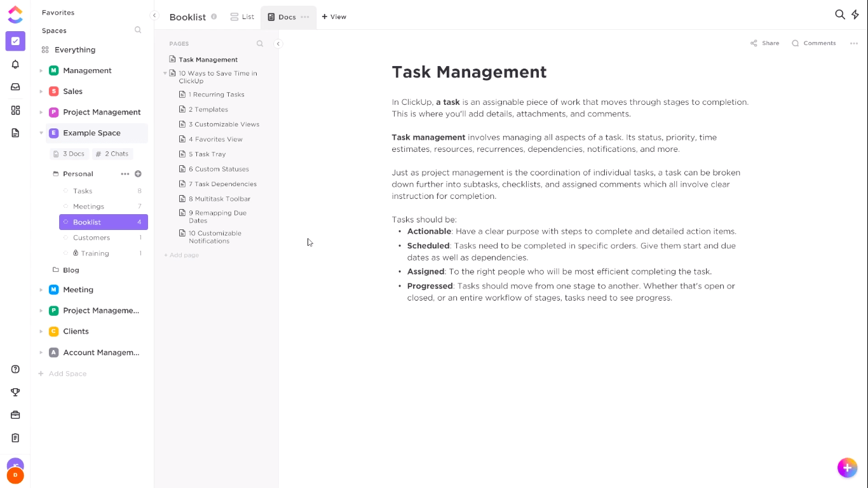Screen dimensions: 868x488
Task: Expand the Account Management space
Action: 41,353
